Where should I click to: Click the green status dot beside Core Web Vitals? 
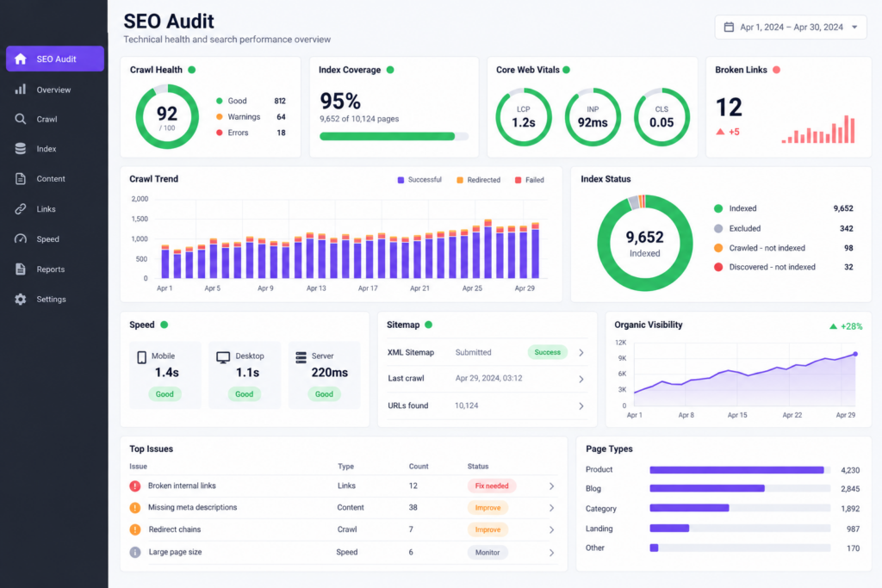(567, 70)
